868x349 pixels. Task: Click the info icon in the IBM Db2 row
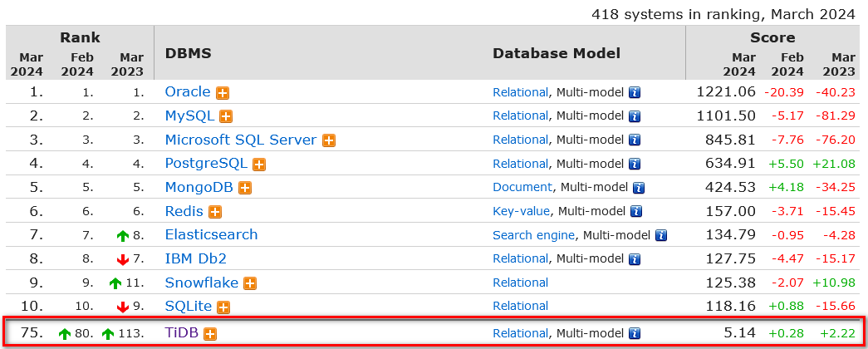pyautogui.click(x=634, y=259)
